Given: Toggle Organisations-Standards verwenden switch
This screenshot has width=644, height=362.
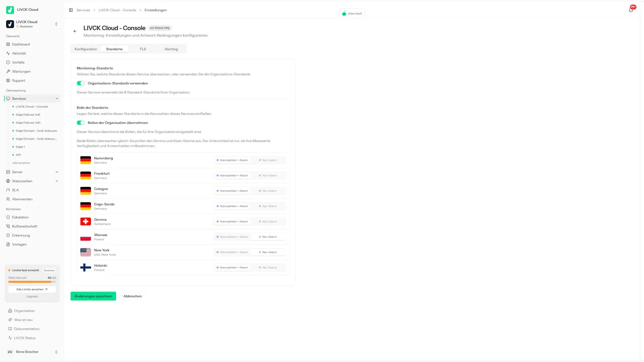Looking at the screenshot, I should (81, 83).
